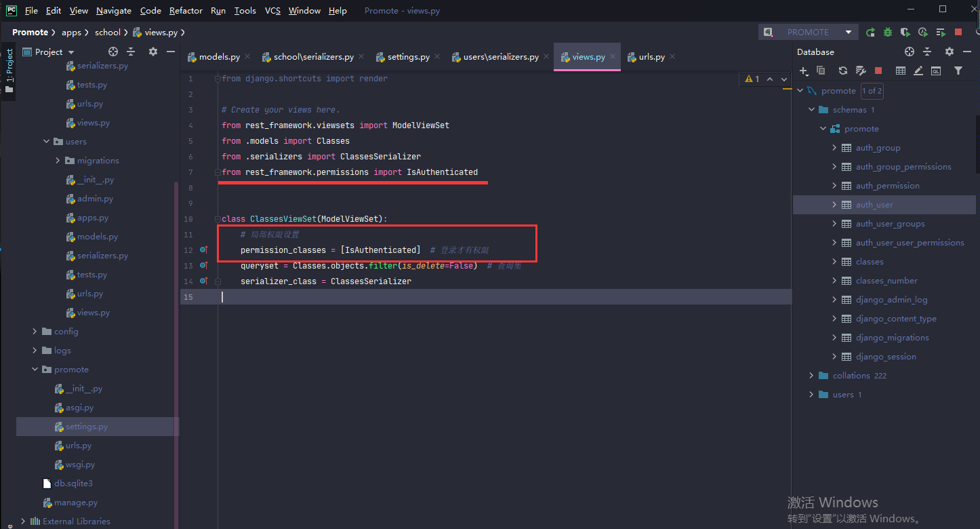
Task: Open the VCS menu
Action: pyautogui.click(x=272, y=10)
